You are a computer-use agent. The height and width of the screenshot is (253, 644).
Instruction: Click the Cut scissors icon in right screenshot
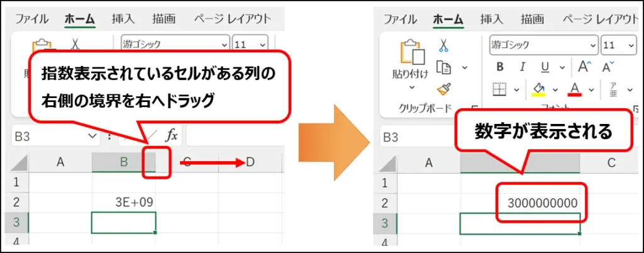point(443,45)
